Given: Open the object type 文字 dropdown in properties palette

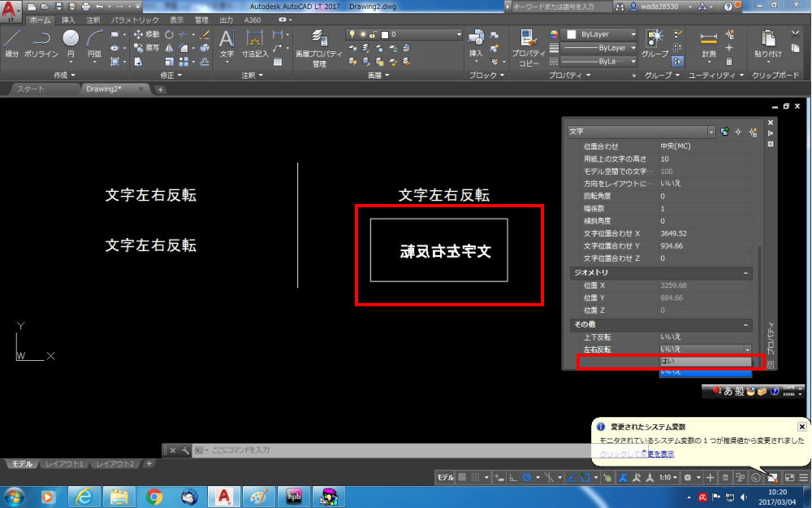Looking at the screenshot, I should 711,132.
